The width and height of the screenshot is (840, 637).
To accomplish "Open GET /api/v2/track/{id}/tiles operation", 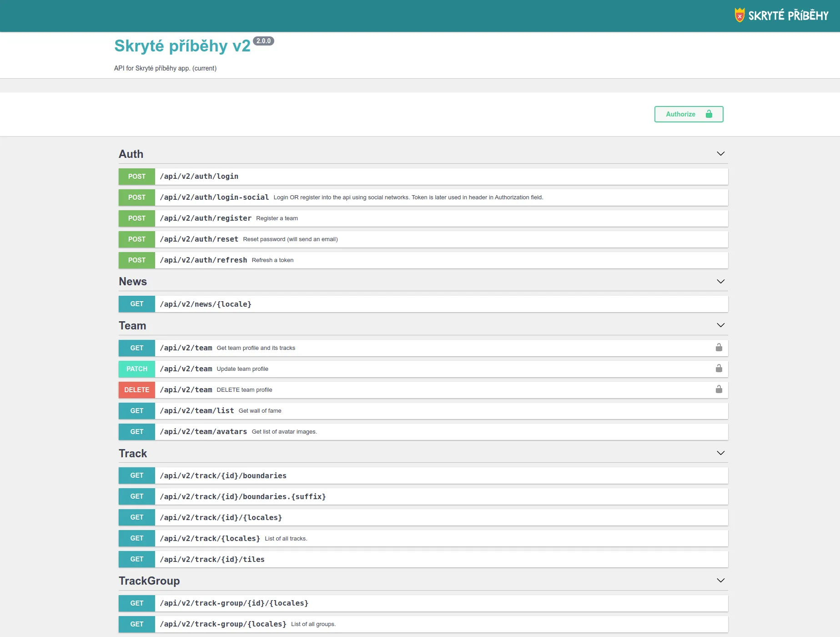I will point(423,559).
